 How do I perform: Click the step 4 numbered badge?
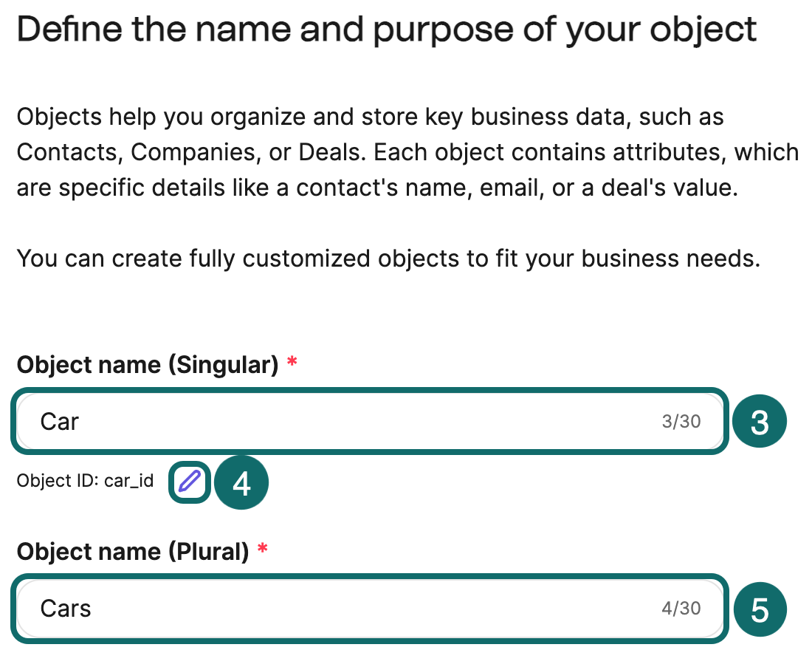coord(241,482)
